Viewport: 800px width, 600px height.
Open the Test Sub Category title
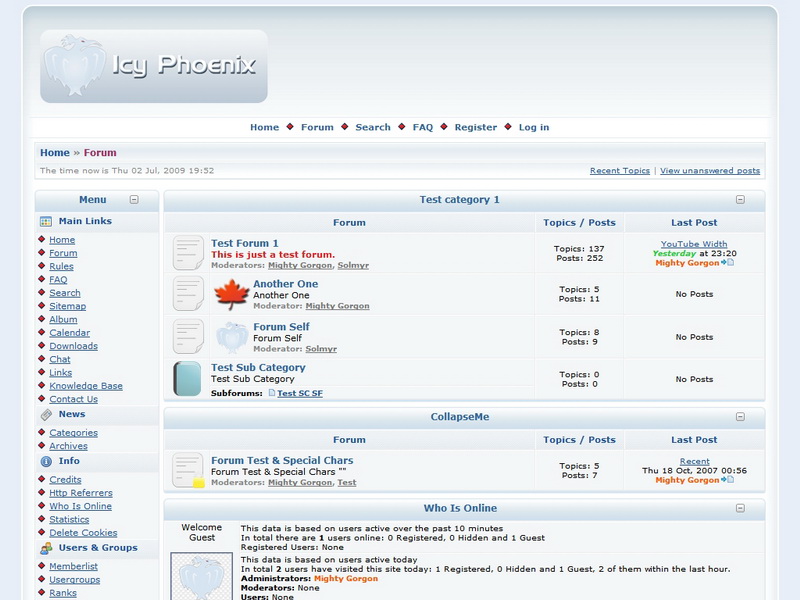tap(258, 367)
